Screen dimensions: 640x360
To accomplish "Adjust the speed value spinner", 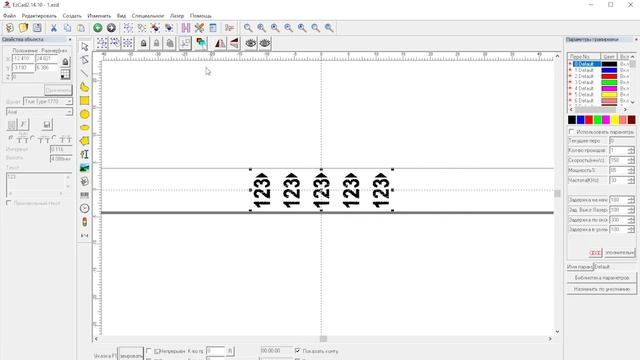I will (x=631, y=160).
